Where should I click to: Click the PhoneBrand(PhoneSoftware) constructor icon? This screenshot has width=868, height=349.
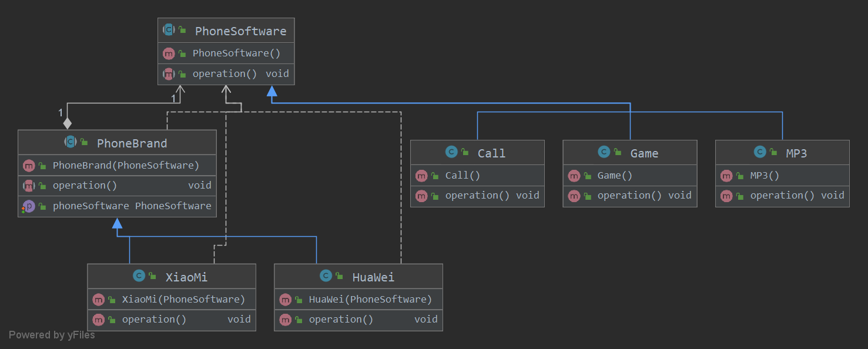tap(29, 166)
